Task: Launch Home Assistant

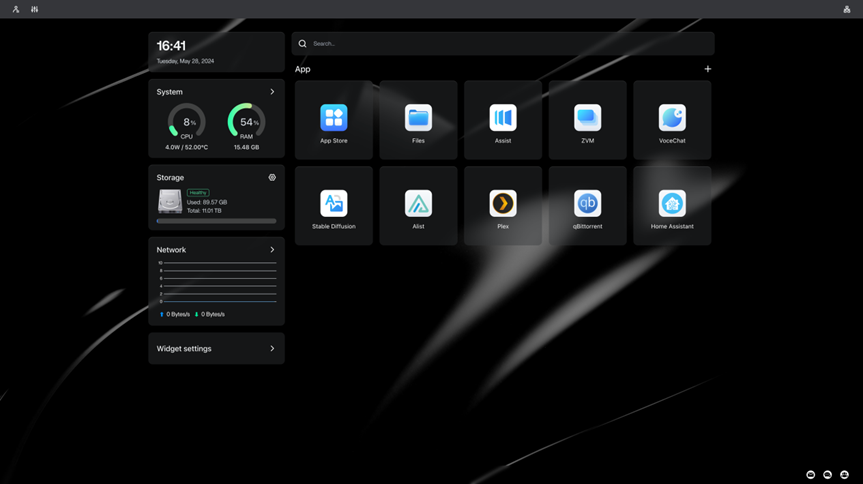Action: coord(672,205)
